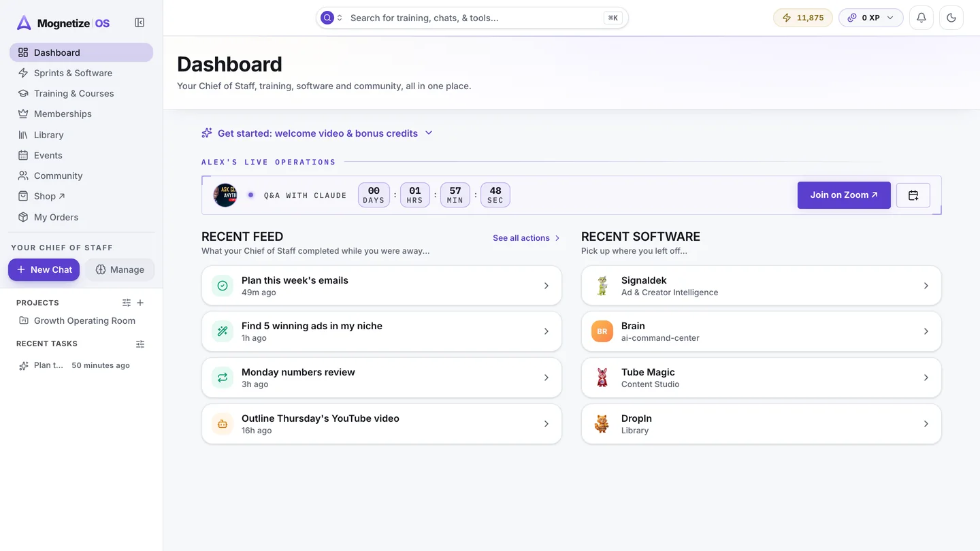
Task: Add event to calendar icon
Action: coord(913,195)
